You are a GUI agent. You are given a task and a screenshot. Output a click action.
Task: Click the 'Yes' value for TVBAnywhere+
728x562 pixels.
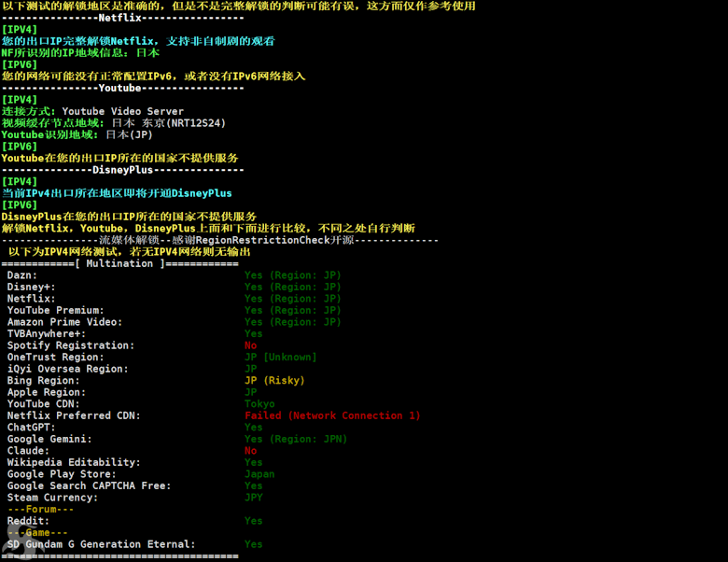[254, 334]
